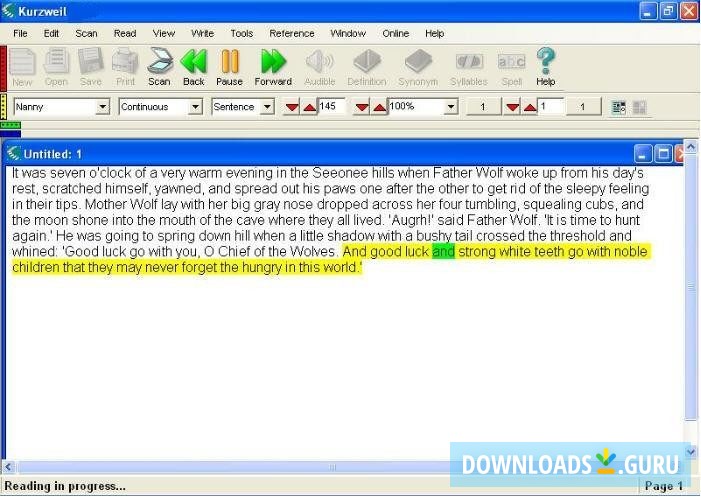Skip ahead with the Forward button

tap(273, 67)
